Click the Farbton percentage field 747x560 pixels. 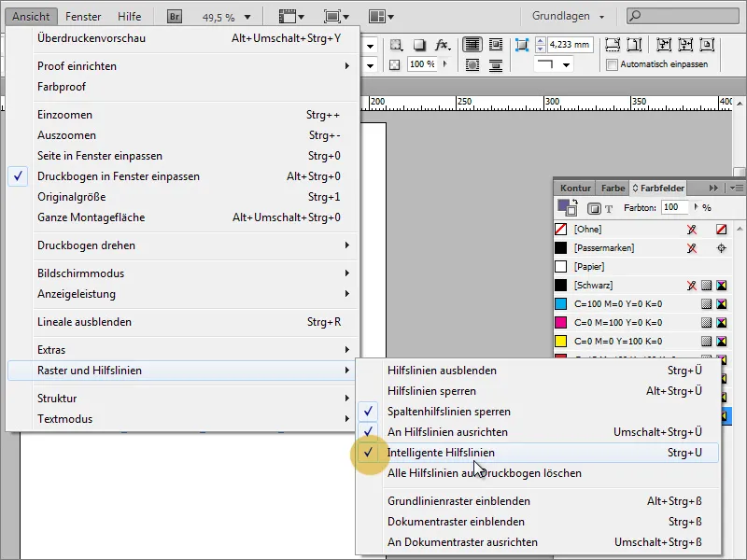[674, 207]
